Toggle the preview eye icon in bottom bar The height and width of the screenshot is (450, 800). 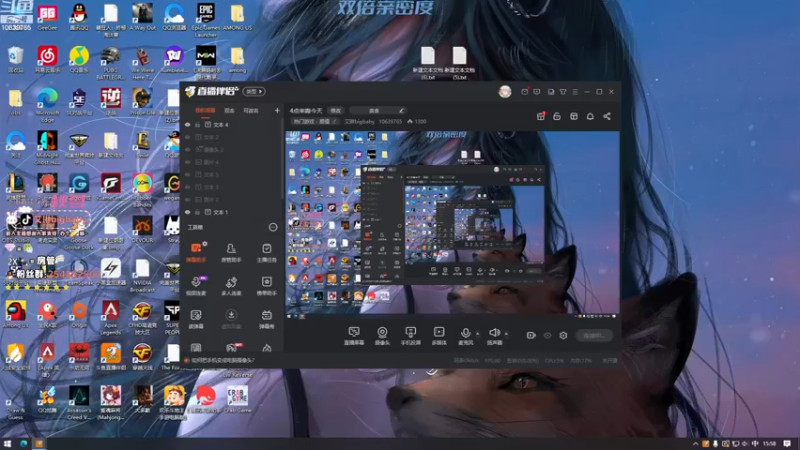547,335
